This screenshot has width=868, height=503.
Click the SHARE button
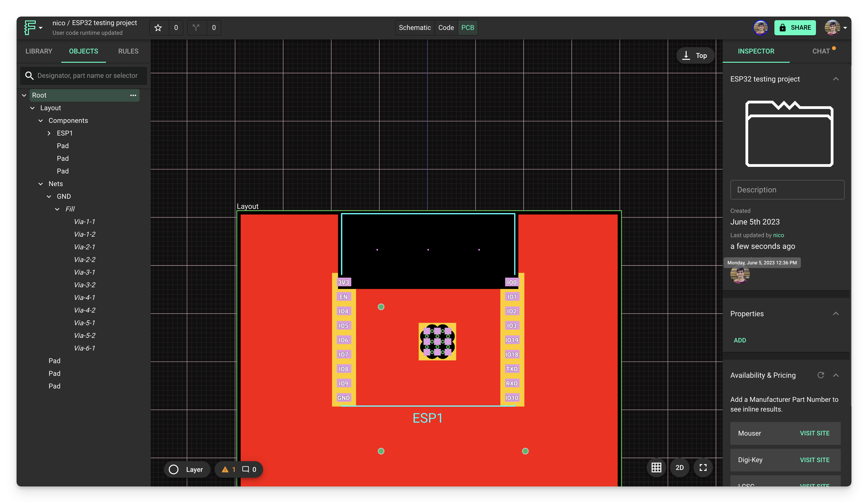(795, 27)
